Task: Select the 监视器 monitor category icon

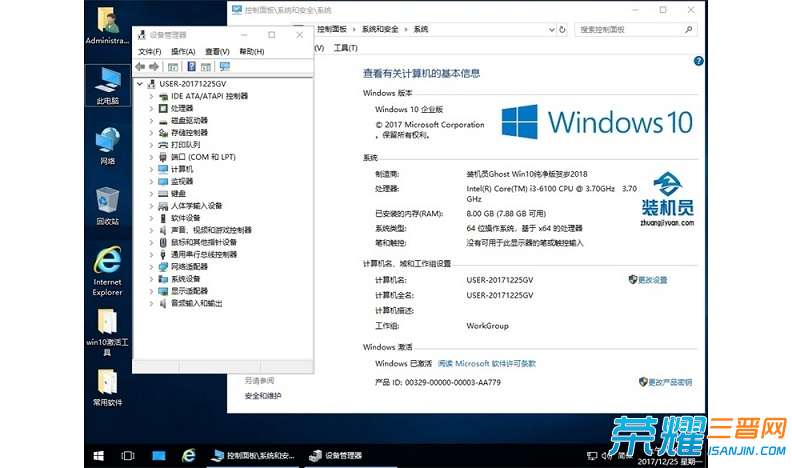Action: point(163,181)
